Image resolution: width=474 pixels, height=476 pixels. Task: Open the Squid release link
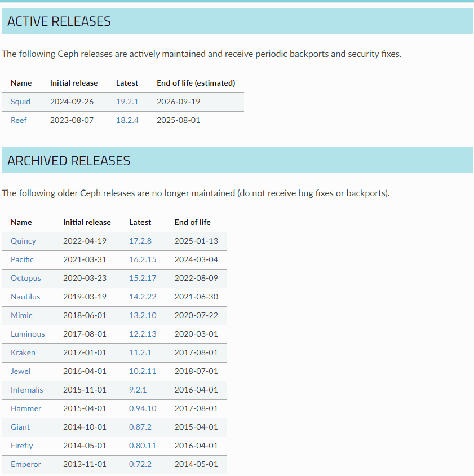click(x=20, y=102)
